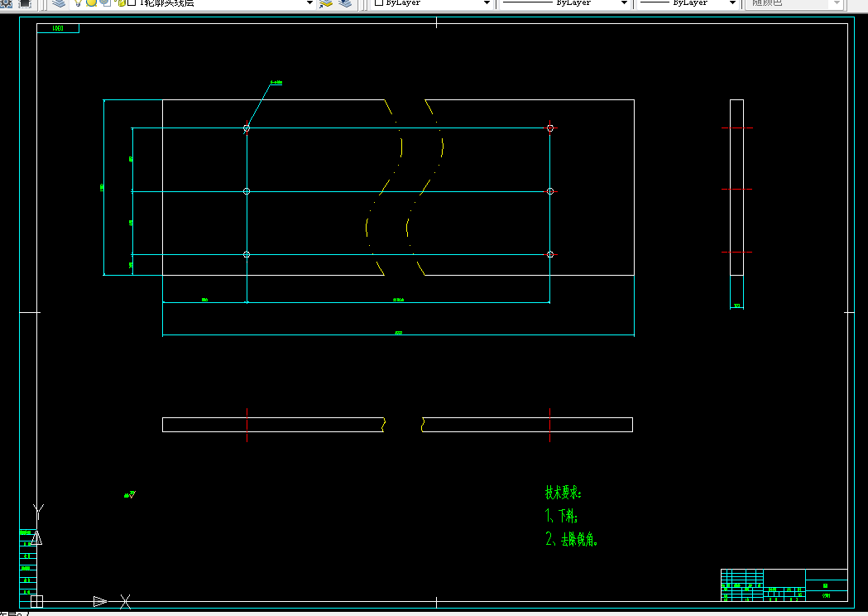868x616 pixels.
Task: Click the title block in bottom-right corner
Action: click(784, 585)
